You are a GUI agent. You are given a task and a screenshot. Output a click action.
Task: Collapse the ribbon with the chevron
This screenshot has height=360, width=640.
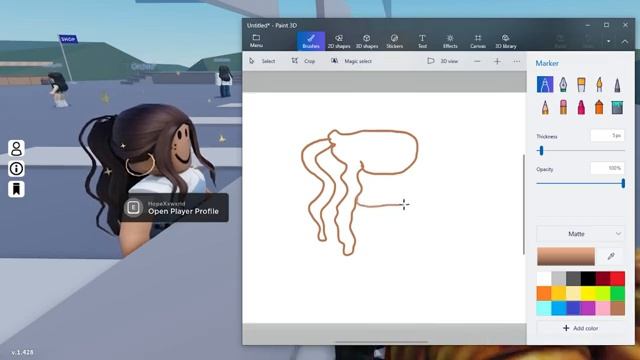(624, 42)
